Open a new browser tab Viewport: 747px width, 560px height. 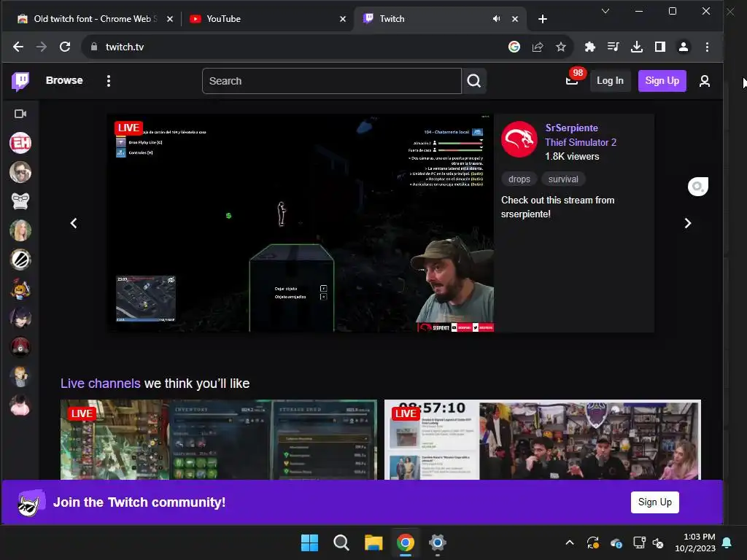click(x=542, y=19)
